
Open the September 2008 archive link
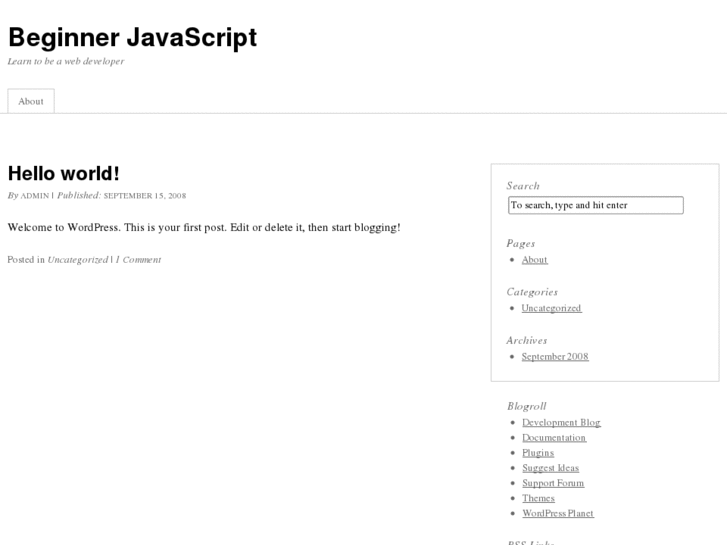coord(555,357)
